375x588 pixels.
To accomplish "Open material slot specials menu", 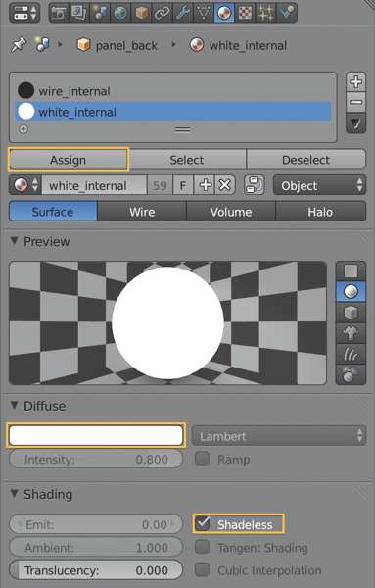I will 355,123.
